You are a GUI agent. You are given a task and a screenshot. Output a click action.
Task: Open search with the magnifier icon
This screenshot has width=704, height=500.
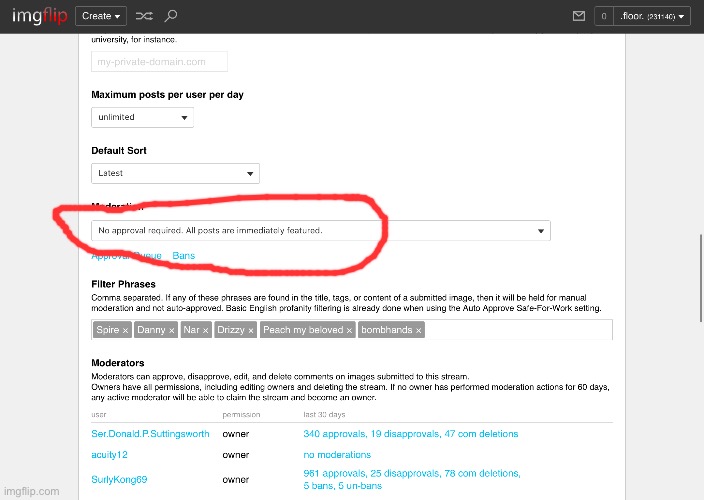coord(171,16)
